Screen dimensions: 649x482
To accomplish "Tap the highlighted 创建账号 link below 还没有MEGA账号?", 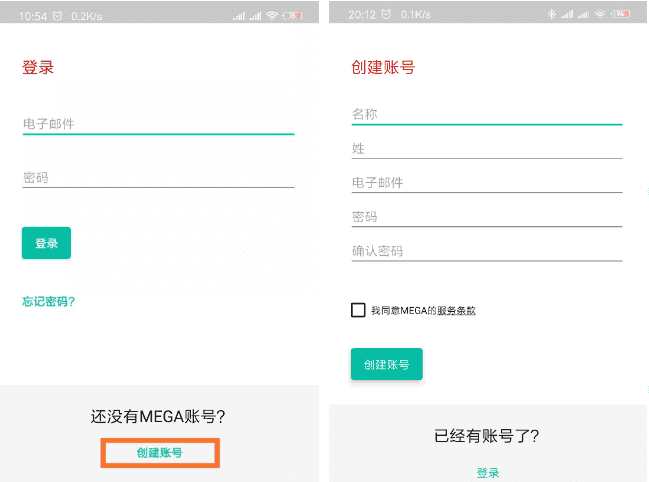I will [160, 453].
